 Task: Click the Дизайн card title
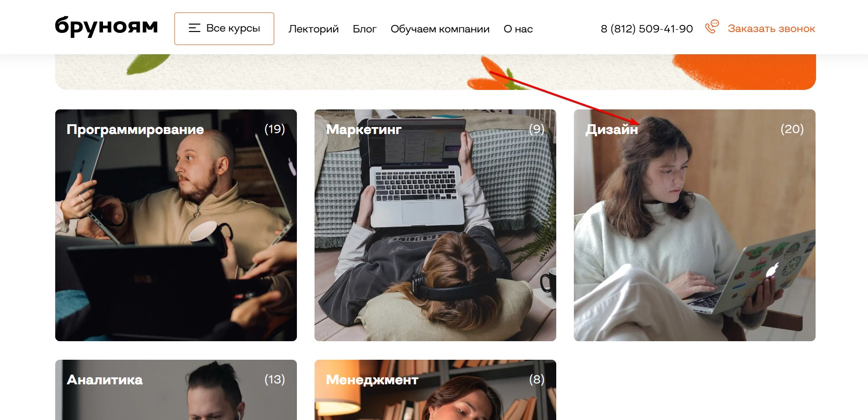[x=611, y=129]
